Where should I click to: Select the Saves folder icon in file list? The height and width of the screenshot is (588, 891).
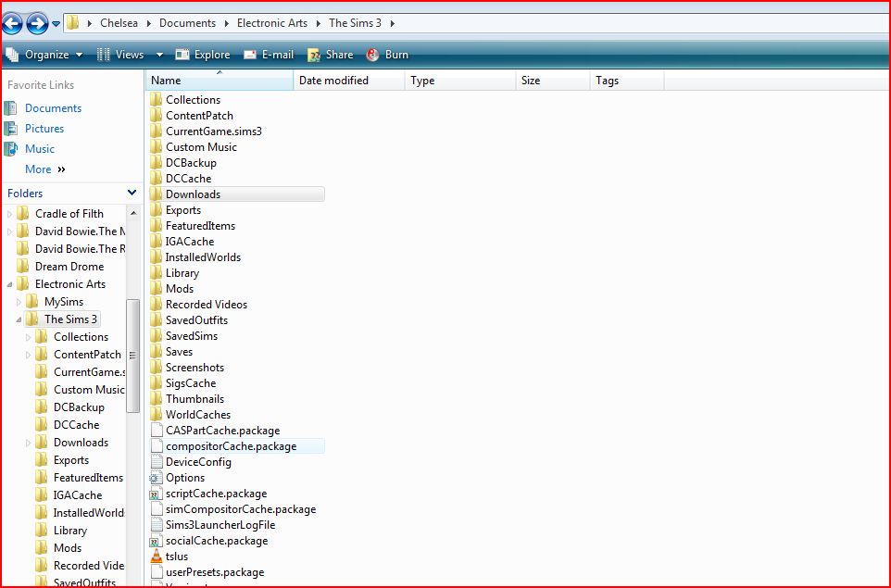(157, 352)
